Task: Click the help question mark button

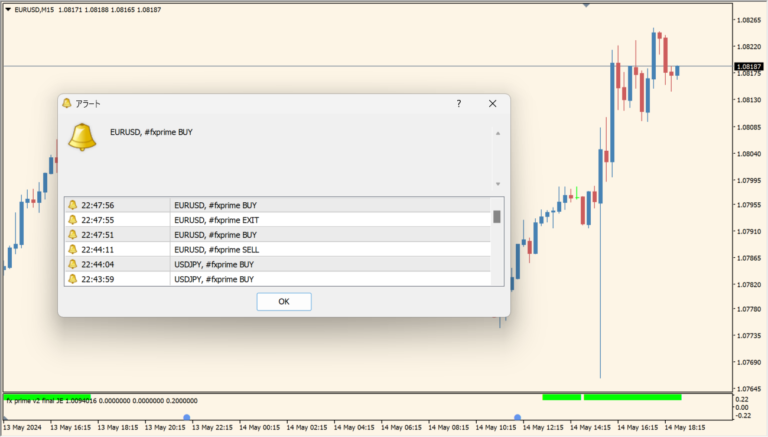Action: pyautogui.click(x=458, y=103)
